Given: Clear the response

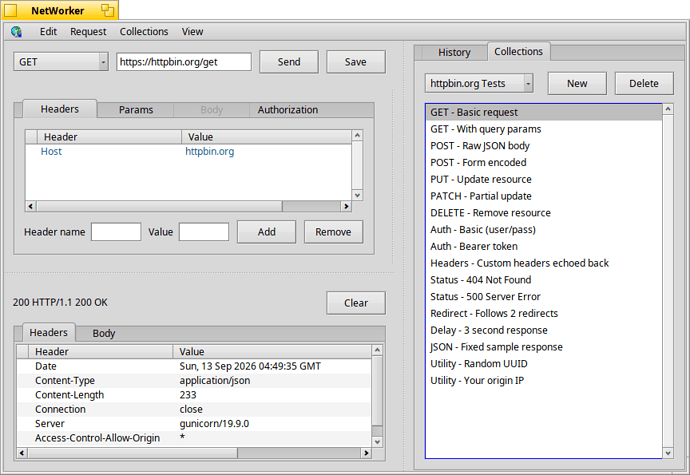Looking at the screenshot, I should [356, 303].
